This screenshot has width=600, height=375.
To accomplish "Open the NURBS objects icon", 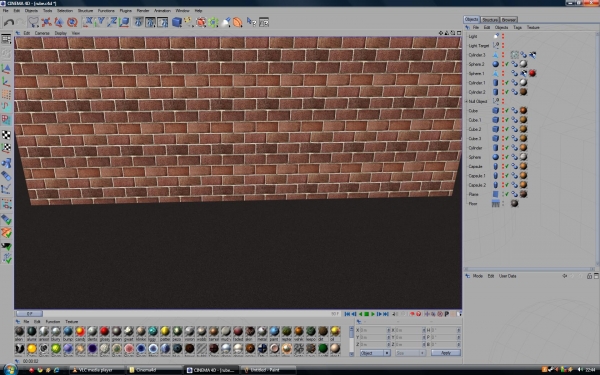I will (x=201, y=22).
